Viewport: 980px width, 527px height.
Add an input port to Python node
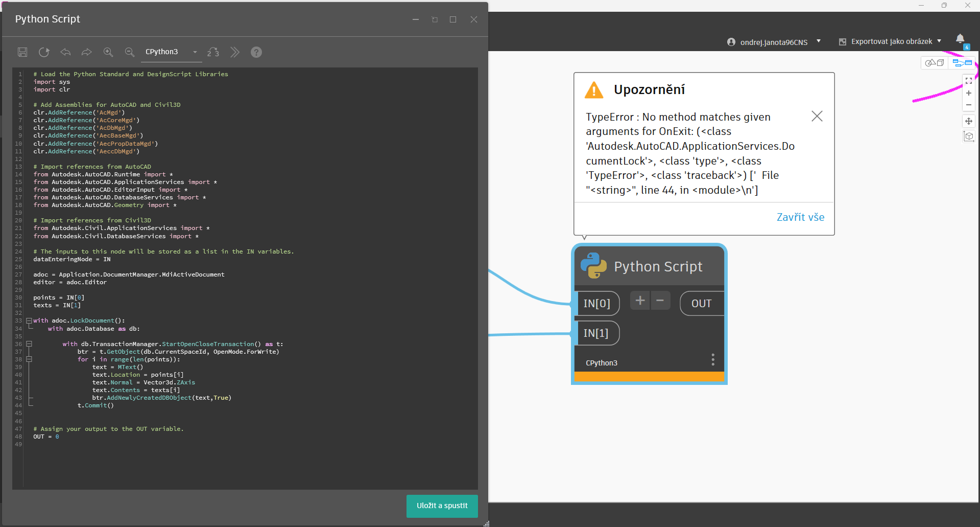click(639, 301)
